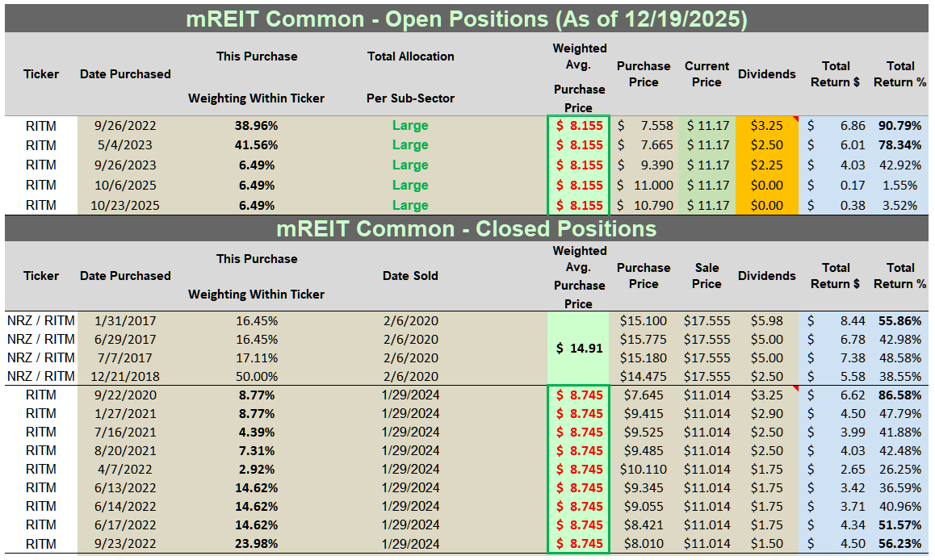
Task: Select closed position purchased 4/7/2022
Action: [x=125, y=470]
